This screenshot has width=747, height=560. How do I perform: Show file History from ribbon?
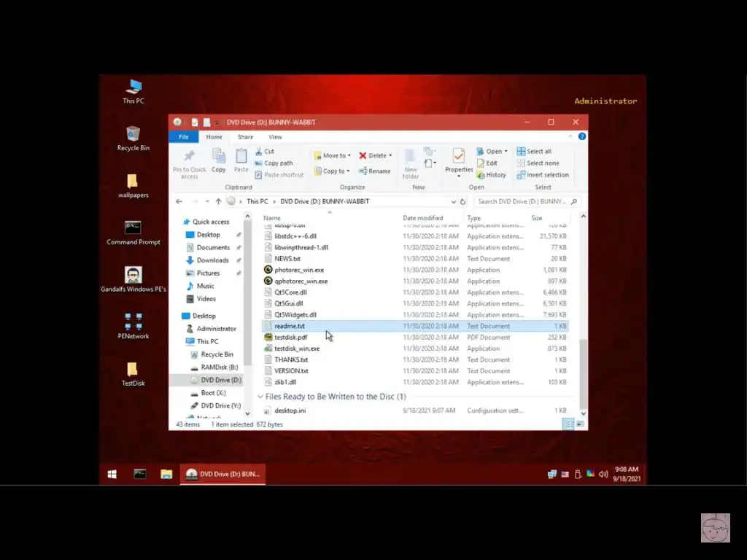point(491,175)
